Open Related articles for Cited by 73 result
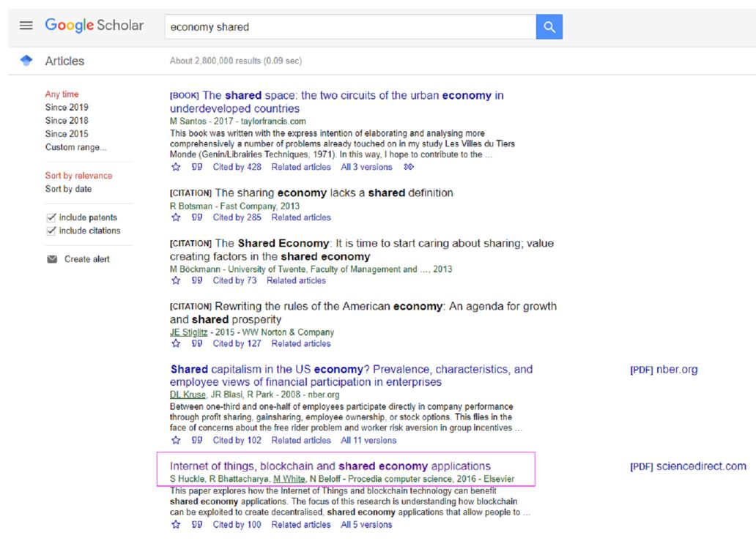The height and width of the screenshot is (541, 756). 297,281
